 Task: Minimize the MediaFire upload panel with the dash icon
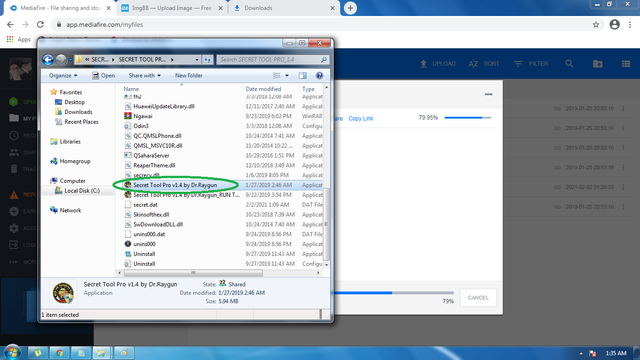pos(489,94)
